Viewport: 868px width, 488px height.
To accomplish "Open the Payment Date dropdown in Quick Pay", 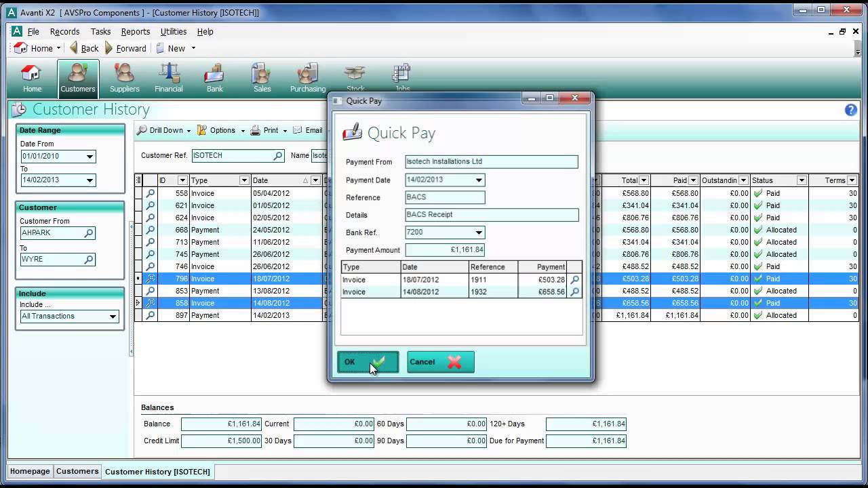I will click(x=479, y=180).
